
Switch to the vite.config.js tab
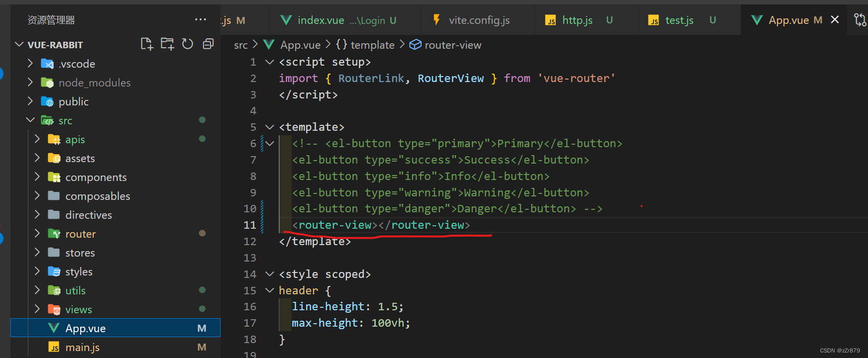click(x=478, y=20)
